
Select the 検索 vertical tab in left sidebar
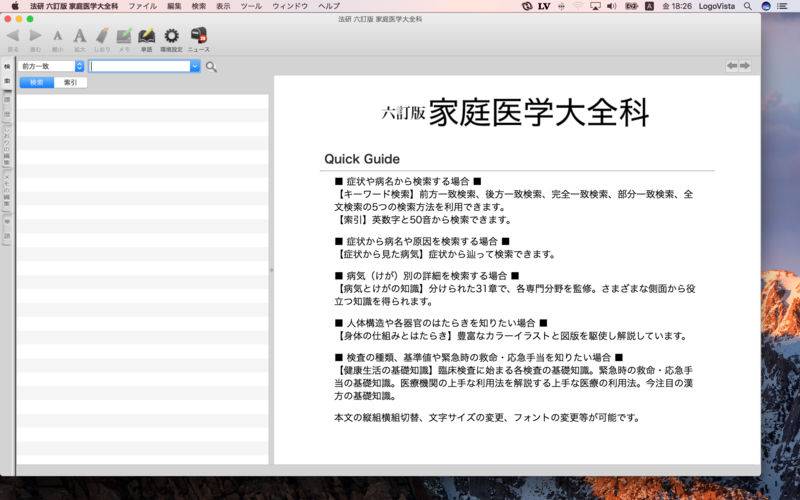(7, 74)
